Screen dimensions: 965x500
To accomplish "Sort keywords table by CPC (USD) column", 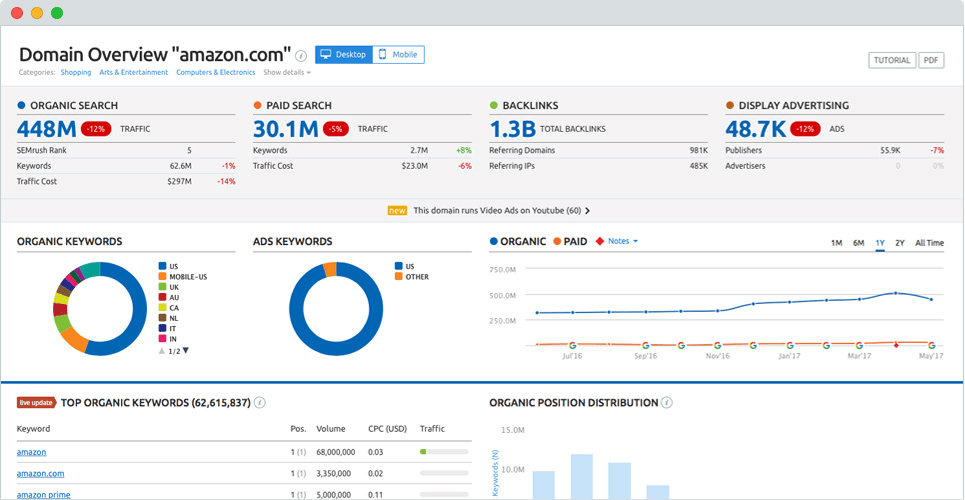I will [387, 429].
